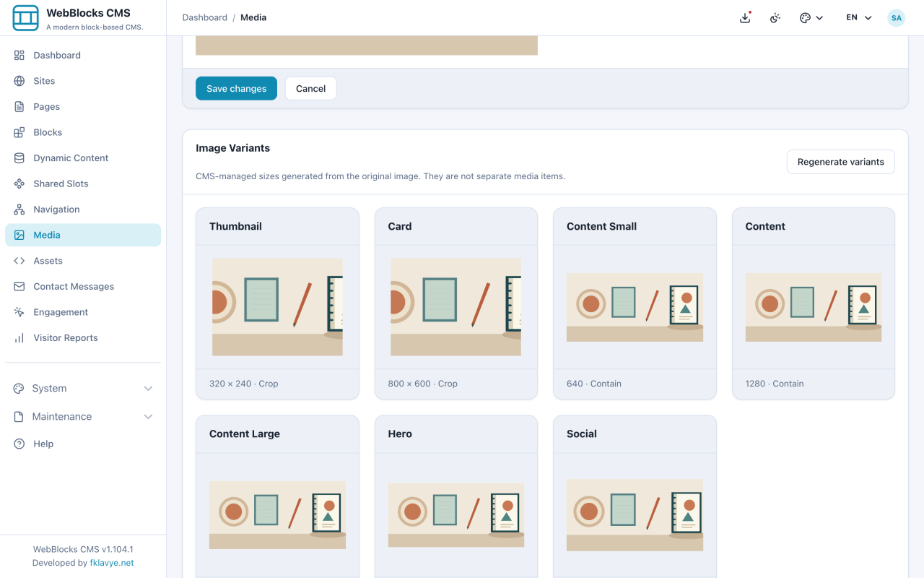
Task: Click the '1280 · Contain' size label
Action: click(775, 384)
